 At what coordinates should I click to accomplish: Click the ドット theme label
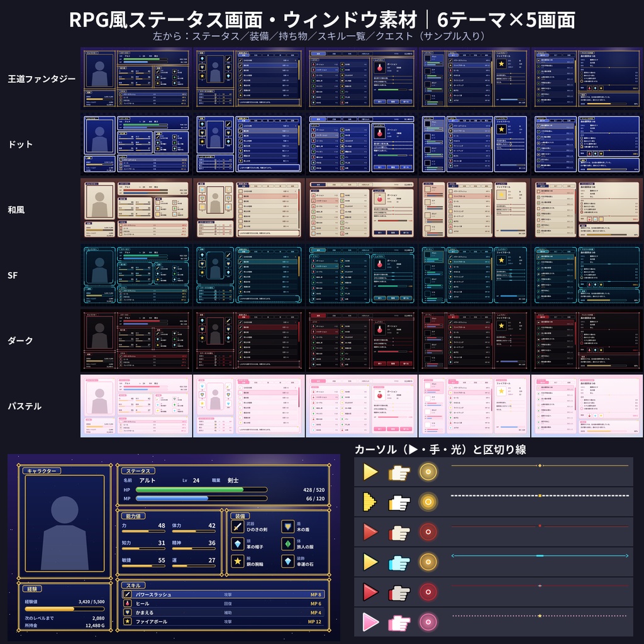pyautogui.click(x=20, y=144)
